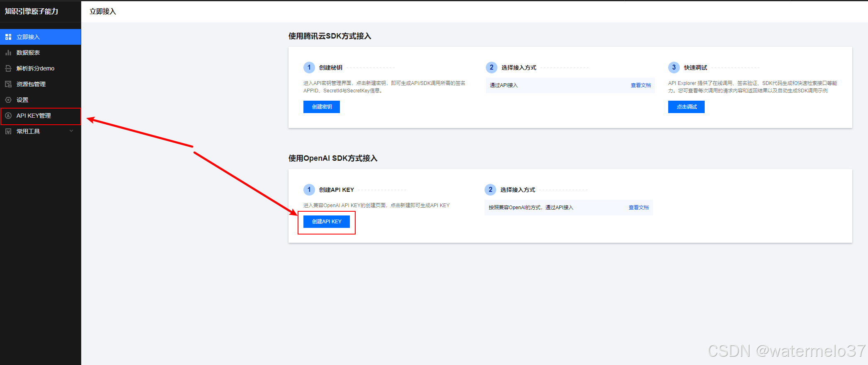The image size is (868, 365).
Task: Open 查看文档 link in OpenAI SDK section
Action: [638, 208]
